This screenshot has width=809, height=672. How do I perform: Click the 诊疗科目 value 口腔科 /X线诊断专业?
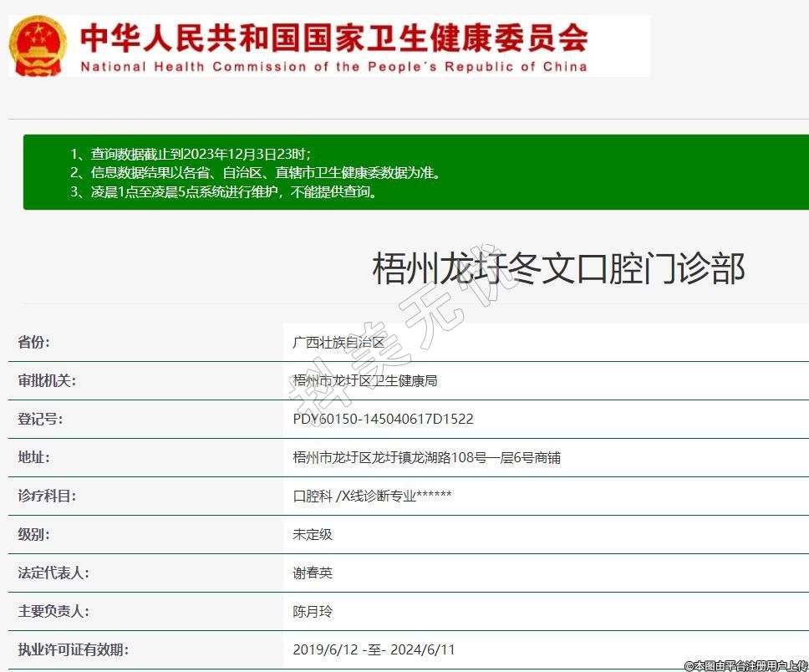coord(372,496)
